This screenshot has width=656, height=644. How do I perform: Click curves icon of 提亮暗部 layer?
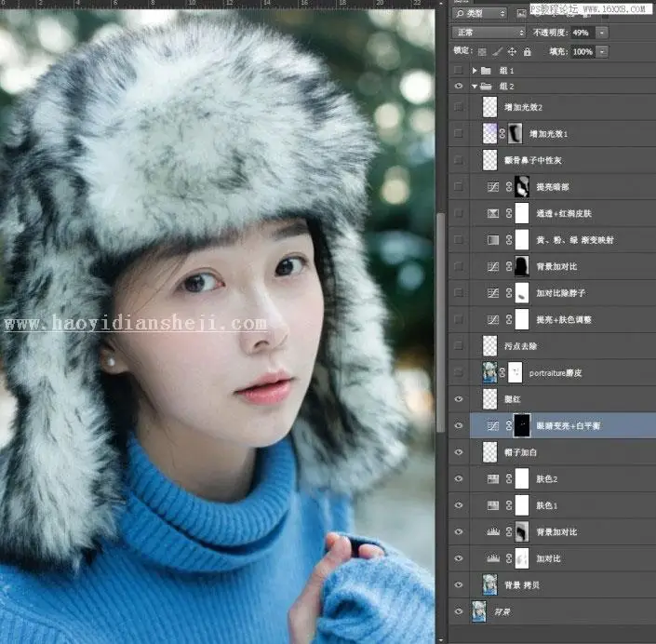(x=493, y=187)
